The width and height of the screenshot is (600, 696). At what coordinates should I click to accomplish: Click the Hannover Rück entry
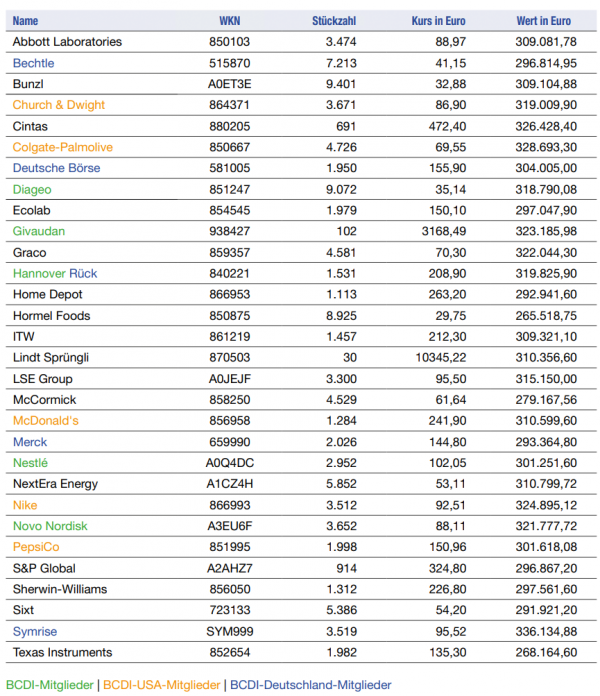tap(55, 273)
